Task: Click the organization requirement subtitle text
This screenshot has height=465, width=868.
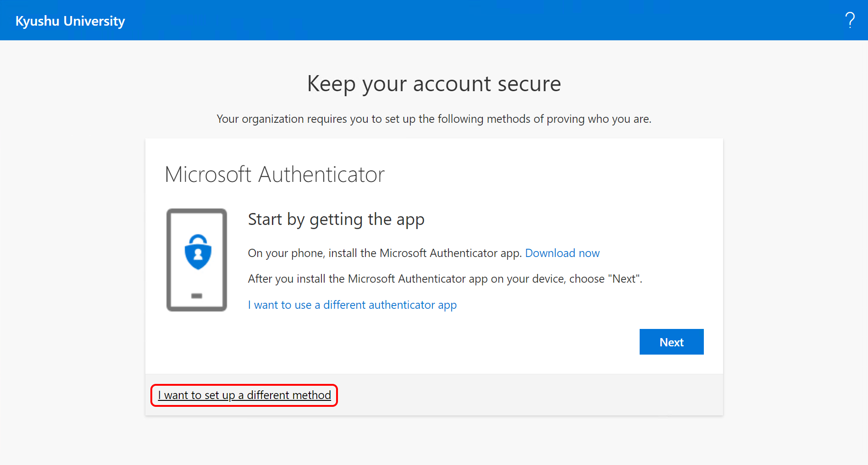Action: (x=434, y=119)
